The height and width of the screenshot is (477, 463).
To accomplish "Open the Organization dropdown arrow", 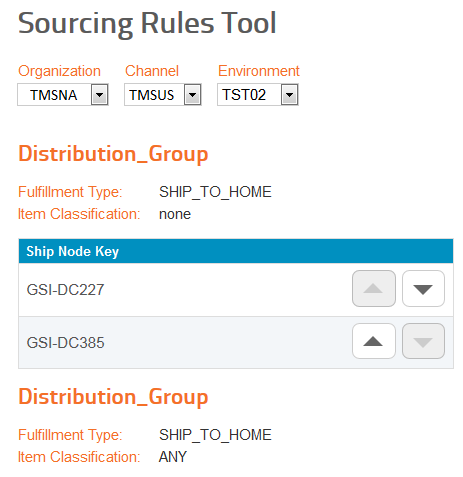I will click(99, 95).
